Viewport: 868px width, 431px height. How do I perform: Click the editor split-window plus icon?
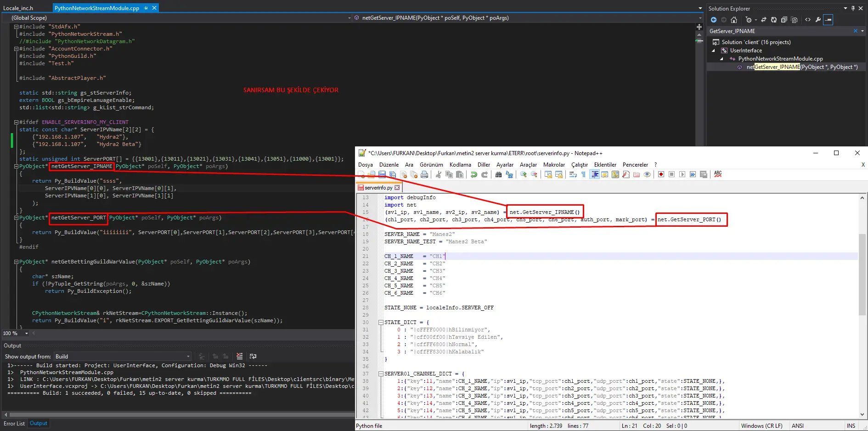(x=699, y=27)
